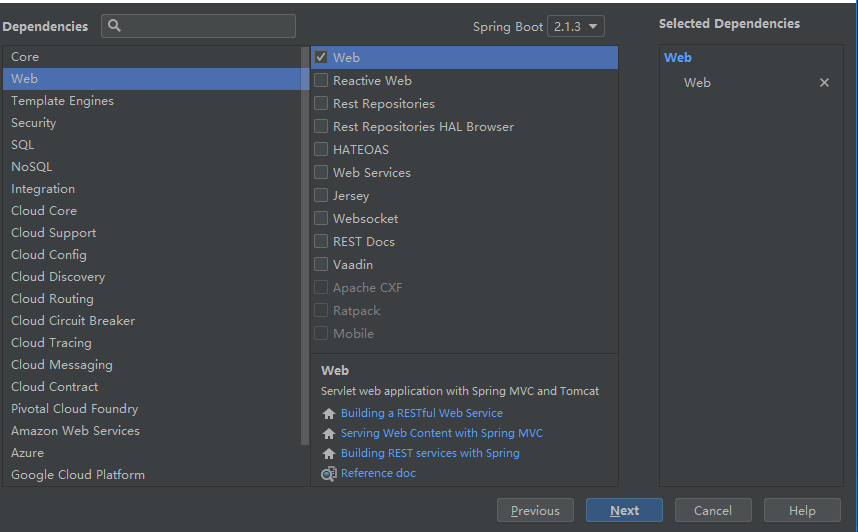
Task: Tick Rest Repositories HAL Browser checkbox
Action: tap(321, 126)
